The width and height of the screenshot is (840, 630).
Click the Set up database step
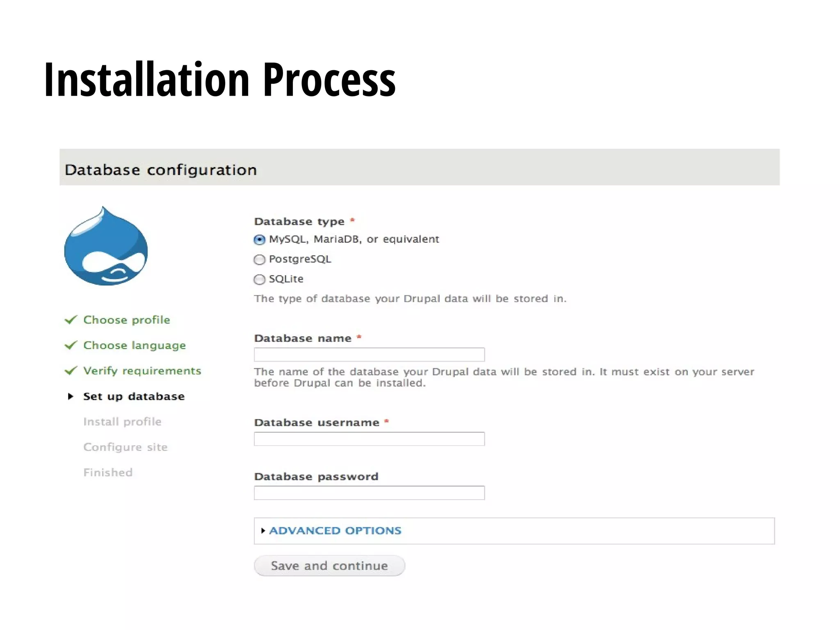pos(134,396)
